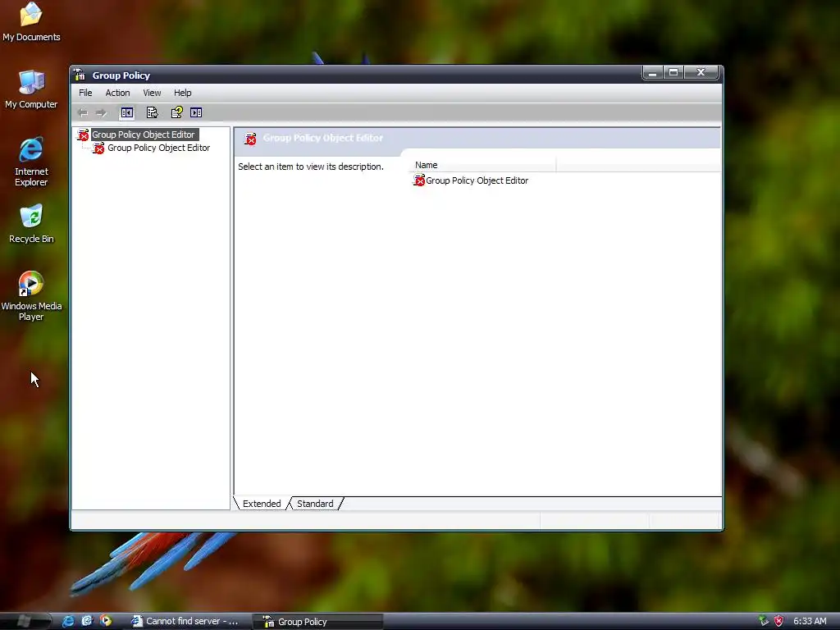Toggle the Show/Hide Action Pane icon

[196, 112]
